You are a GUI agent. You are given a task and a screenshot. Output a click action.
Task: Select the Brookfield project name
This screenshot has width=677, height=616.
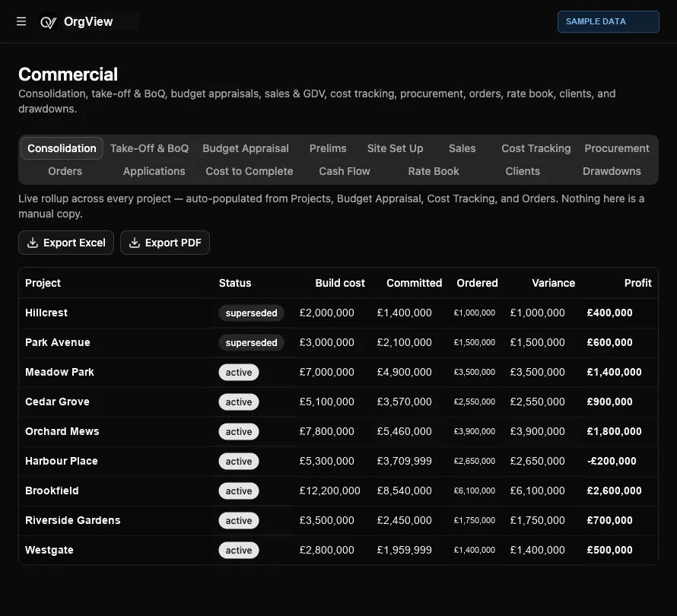point(52,491)
